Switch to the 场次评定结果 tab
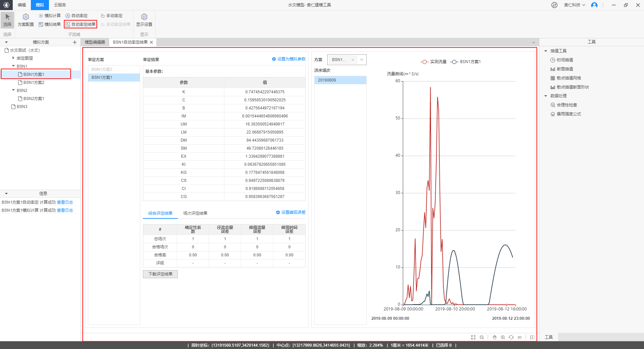The height and width of the screenshot is (349, 644). (195, 213)
